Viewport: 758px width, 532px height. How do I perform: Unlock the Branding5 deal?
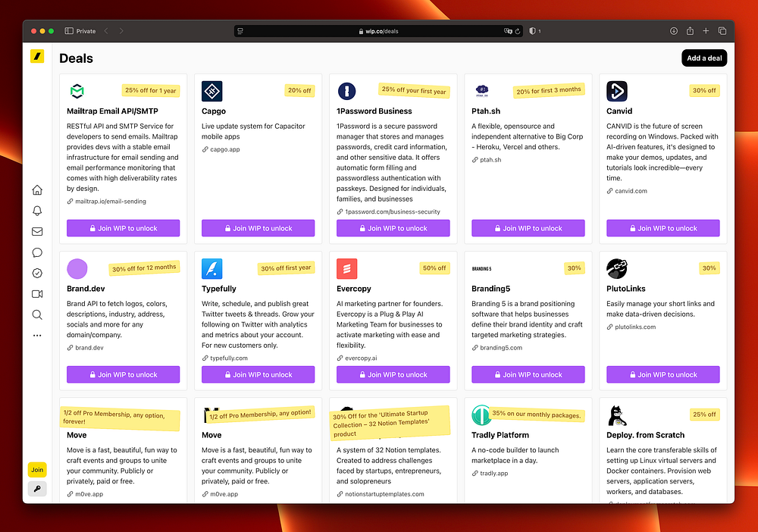[x=528, y=374]
